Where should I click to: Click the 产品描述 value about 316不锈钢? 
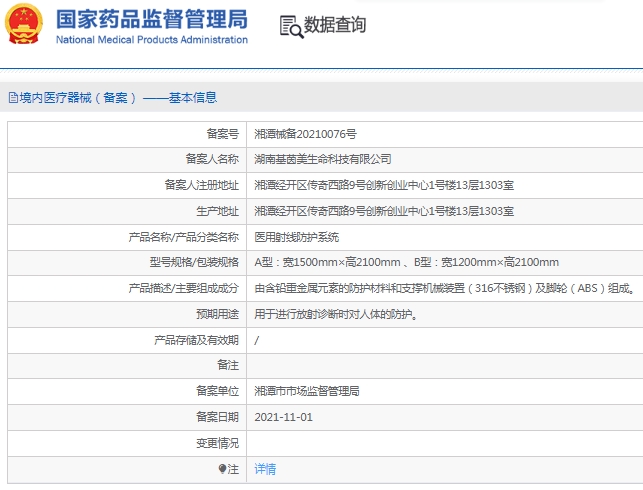pos(445,288)
